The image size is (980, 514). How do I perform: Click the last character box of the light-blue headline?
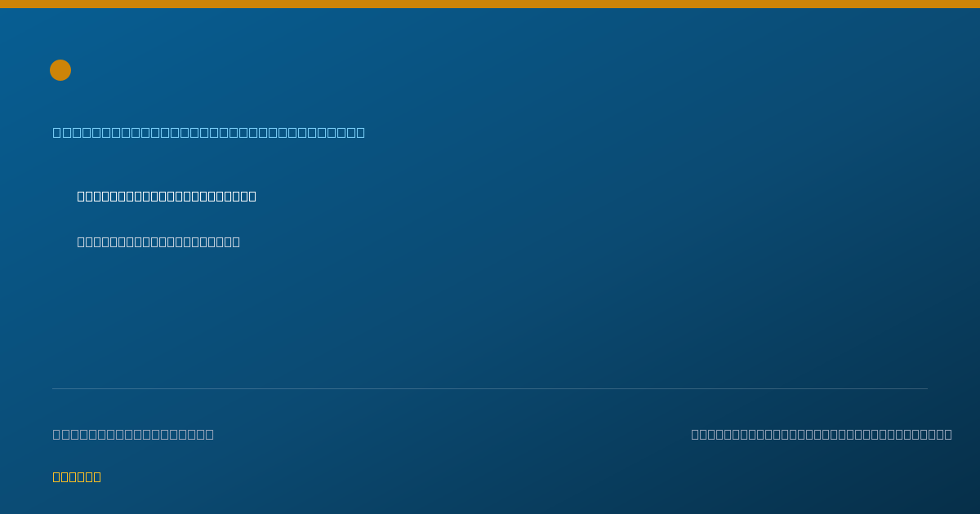(361, 132)
